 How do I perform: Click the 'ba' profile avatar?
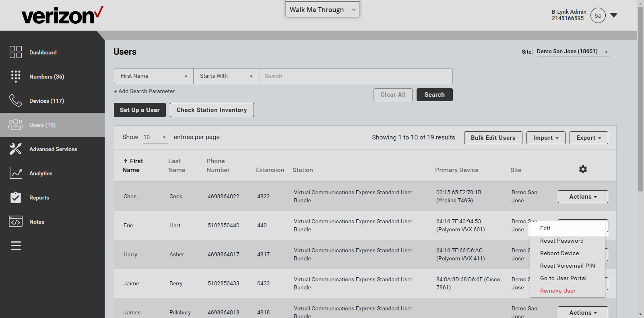click(x=598, y=15)
